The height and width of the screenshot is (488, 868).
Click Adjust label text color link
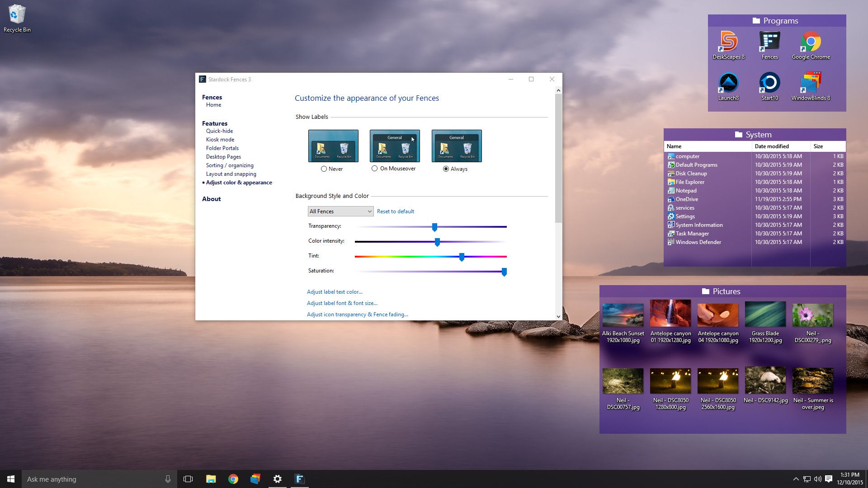tap(335, 291)
